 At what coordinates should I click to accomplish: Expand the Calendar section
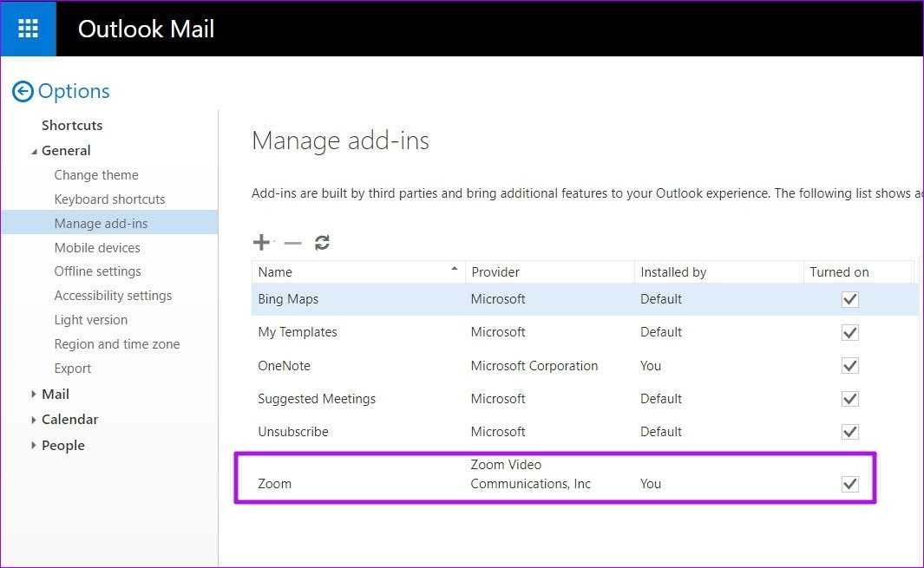tap(35, 420)
